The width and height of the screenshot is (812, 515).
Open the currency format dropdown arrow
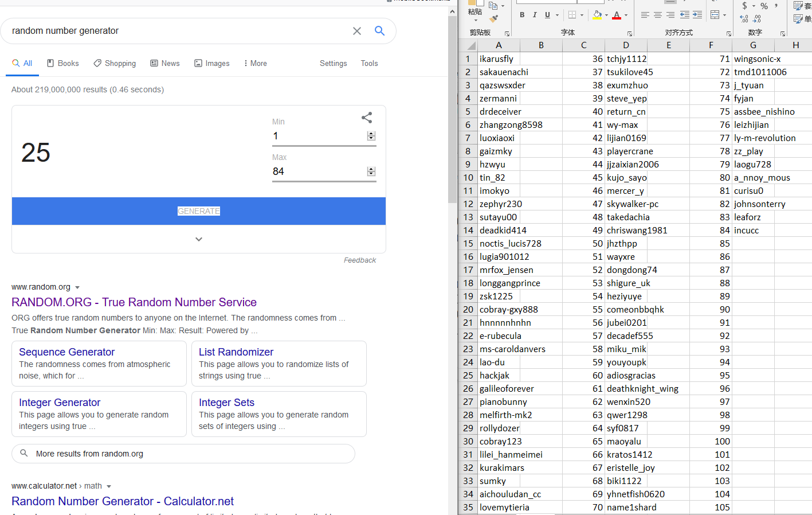click(754, 6)
